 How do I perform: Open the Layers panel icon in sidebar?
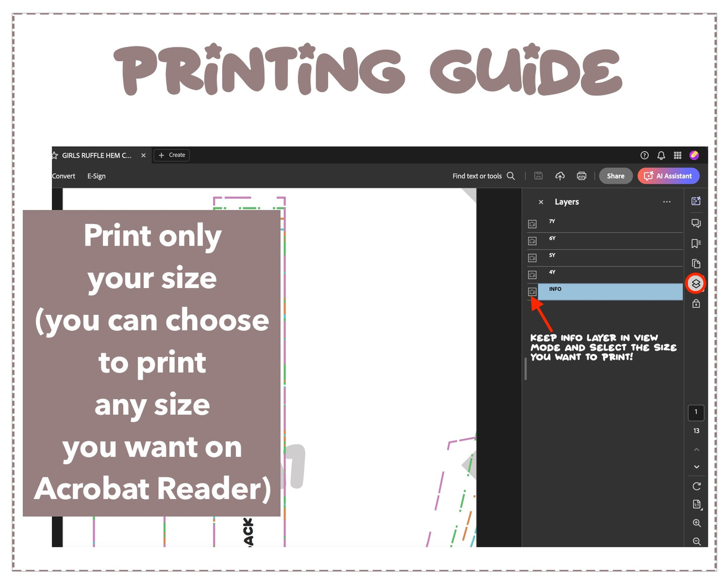[696, 283]
